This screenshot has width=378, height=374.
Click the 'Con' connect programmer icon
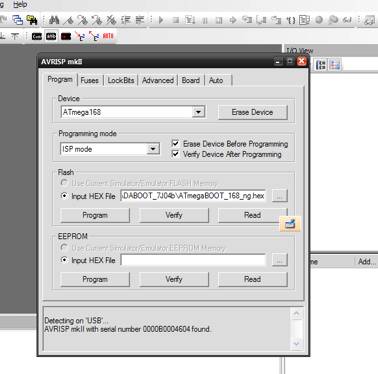(37, 36)
